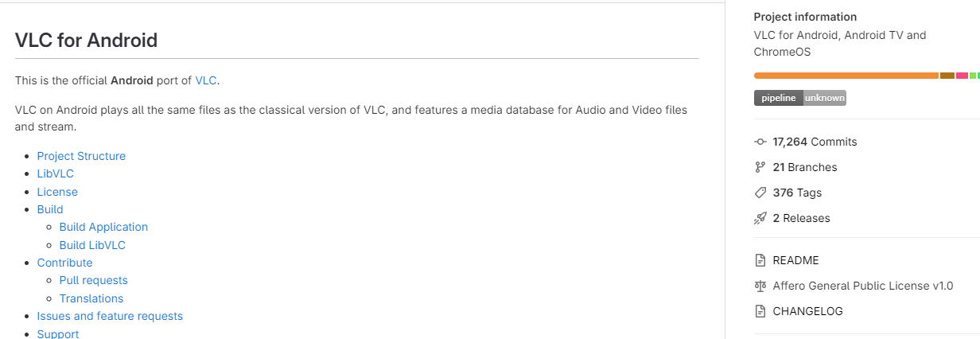The height and width of the screenshot is (339, 980).
Task: Click the document icon beside README
Action: [760, 260]
